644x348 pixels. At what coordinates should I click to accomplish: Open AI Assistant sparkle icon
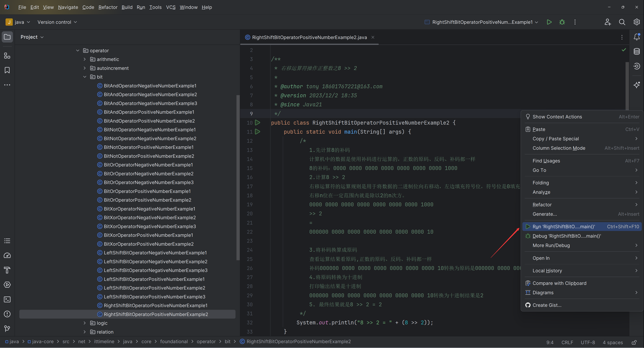tap(636, 85)
